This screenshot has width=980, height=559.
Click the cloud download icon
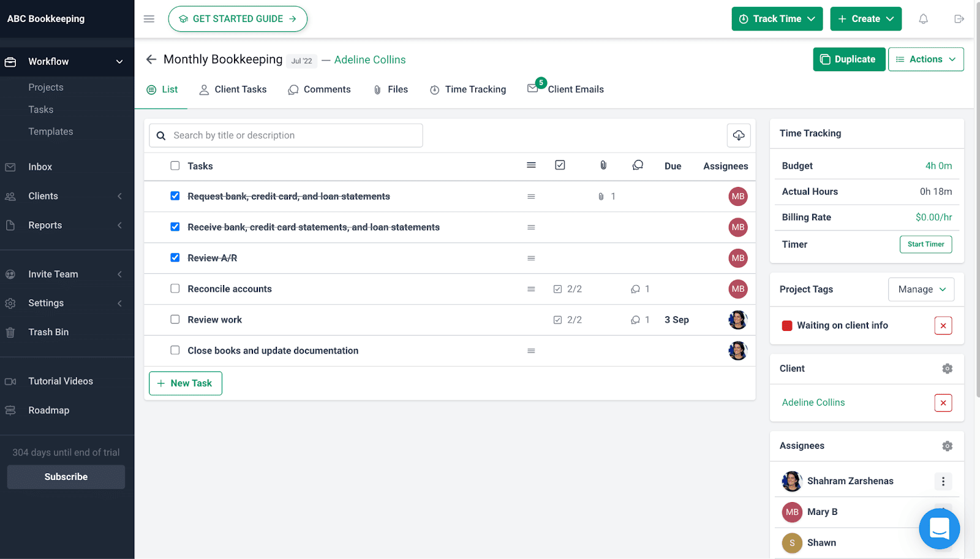739,135
